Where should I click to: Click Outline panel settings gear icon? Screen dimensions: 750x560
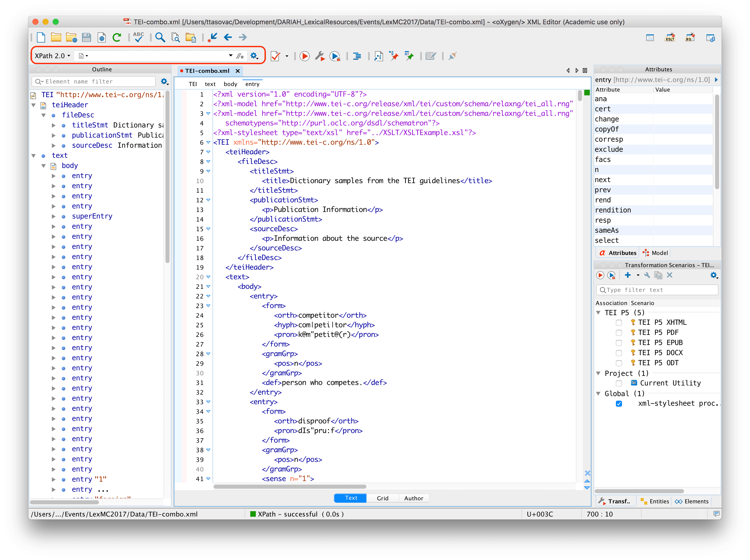click(x=164, y=81)
